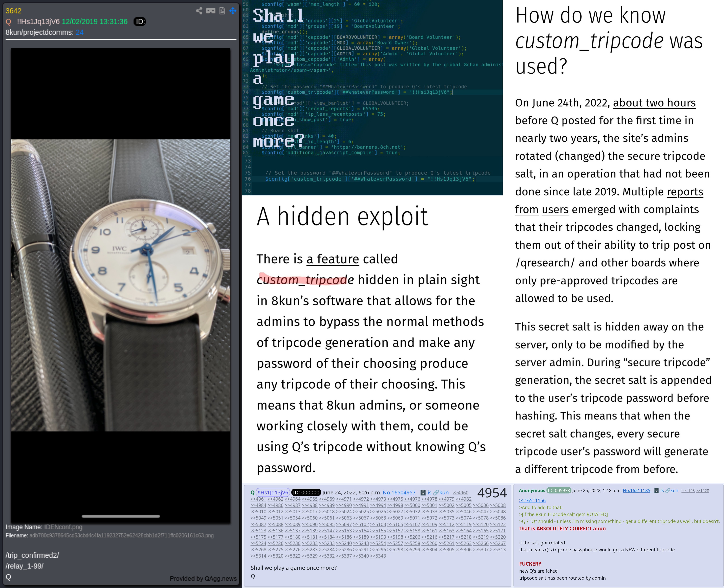Click the .is archive icon on Anonymous post
724x588 pixels.
[659, 490]
